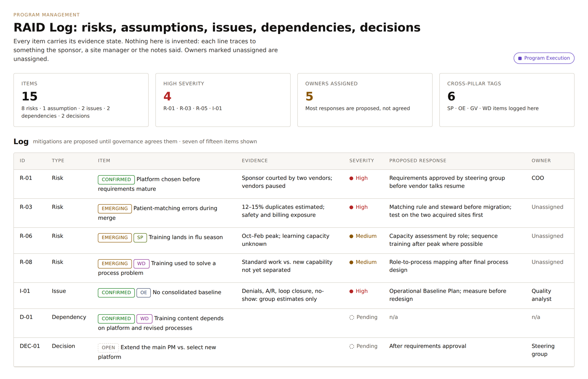The height and width of the screenshot is (379, 588).
Task: Select the red High severity dot for R-01
Action: pyautogui.click(x=351, y=178)
